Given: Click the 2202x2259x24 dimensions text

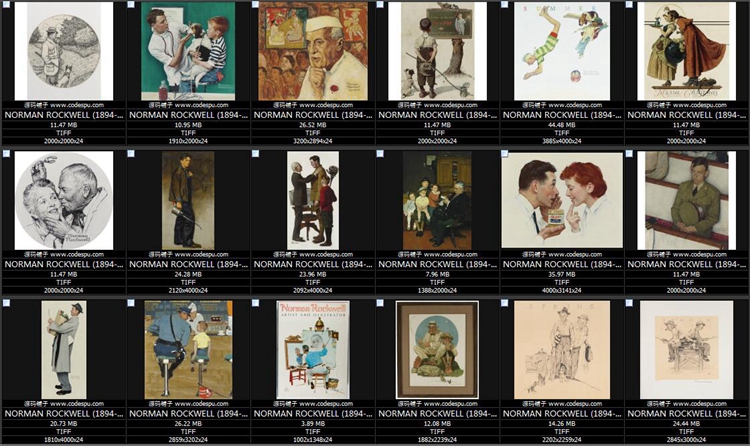Looking at the screenshot, I should [x=562, y=440].
